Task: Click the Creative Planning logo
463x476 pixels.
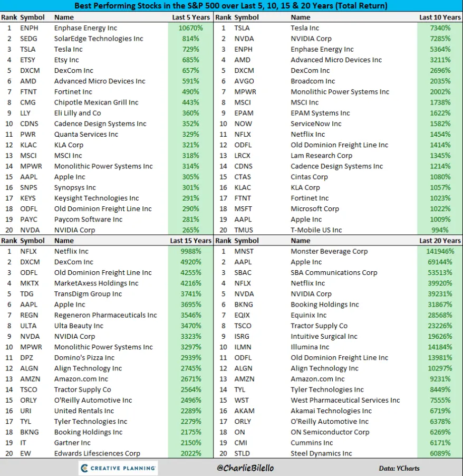Action: coord(118,468)
